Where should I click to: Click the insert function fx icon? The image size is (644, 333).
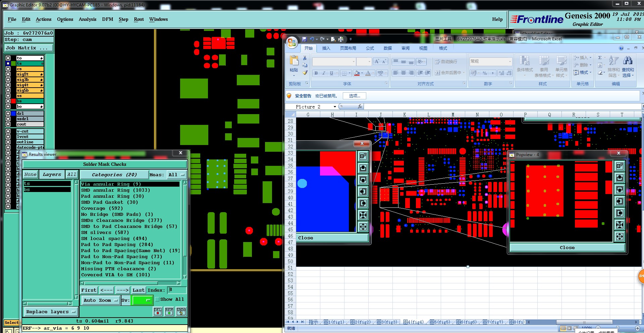pyautogui.click(x=360, y=107)
